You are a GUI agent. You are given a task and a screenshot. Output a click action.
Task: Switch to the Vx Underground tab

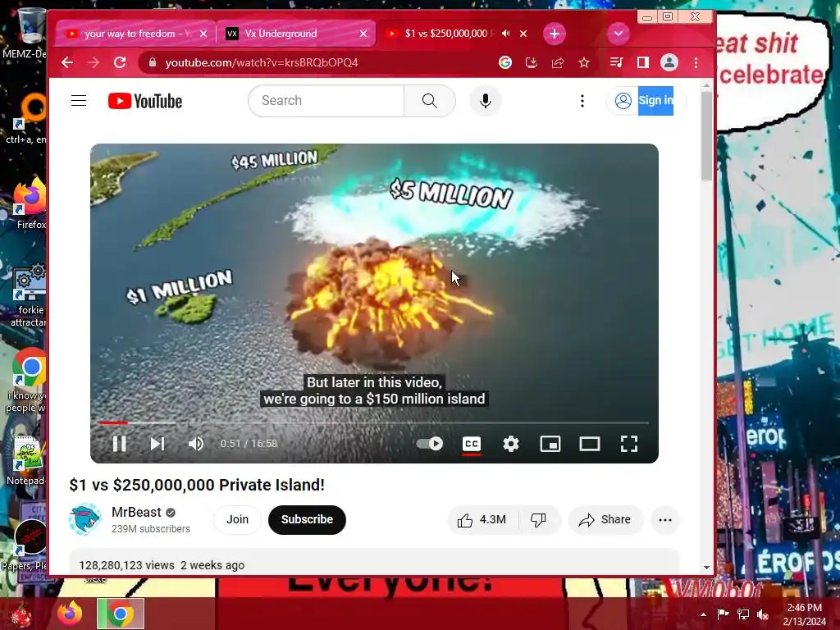tap(295, 34)
